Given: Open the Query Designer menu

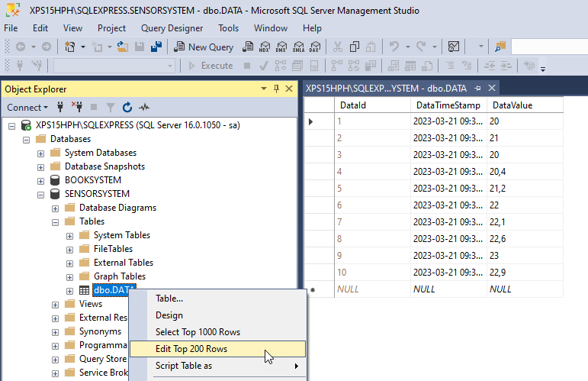Looking at the screenshot, I should [172, 28].
